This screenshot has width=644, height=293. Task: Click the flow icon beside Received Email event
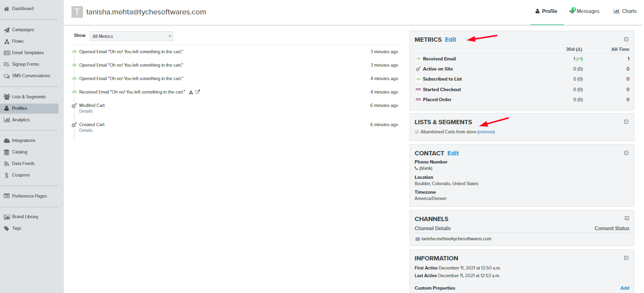191,92
